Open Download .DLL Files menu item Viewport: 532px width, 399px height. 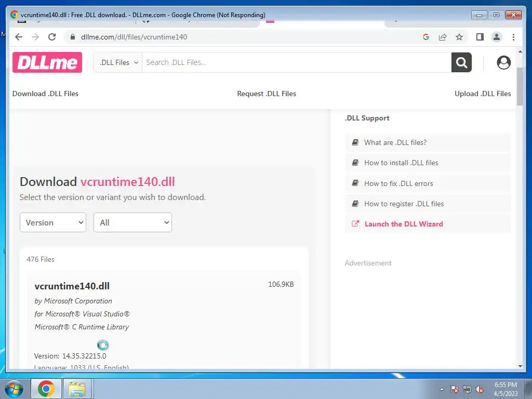(46, 94)
